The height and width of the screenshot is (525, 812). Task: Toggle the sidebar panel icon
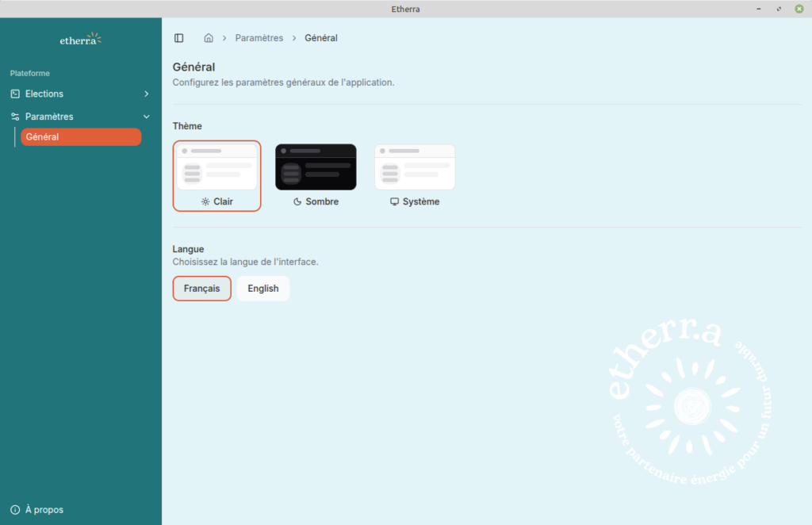(179, 38)
